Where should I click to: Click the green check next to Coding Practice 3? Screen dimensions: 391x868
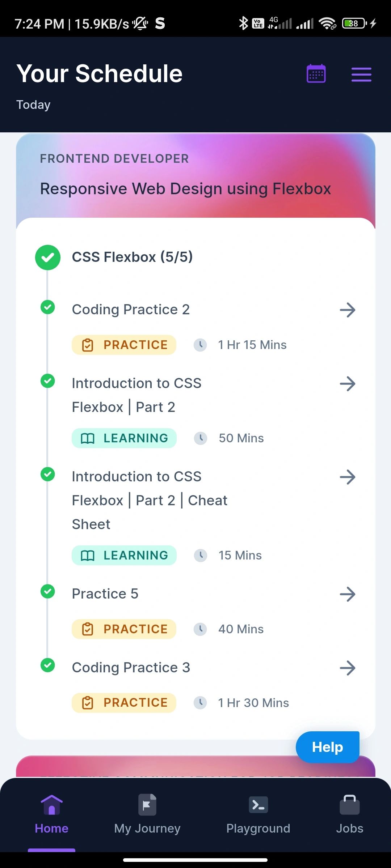(48, 665)
